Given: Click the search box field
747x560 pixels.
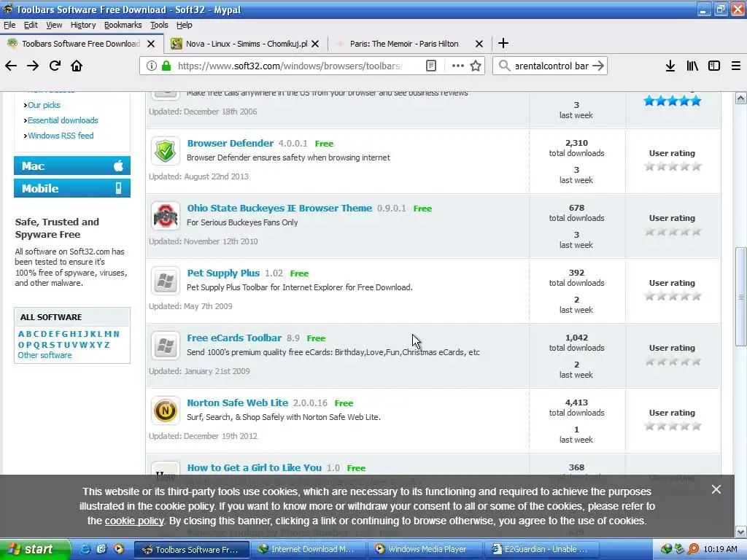Looking at the screenshot, I should click(x=551, y=66).
